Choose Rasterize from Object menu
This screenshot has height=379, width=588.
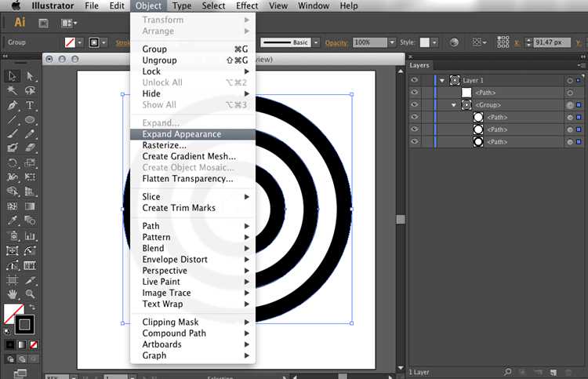tap(193, 145)
